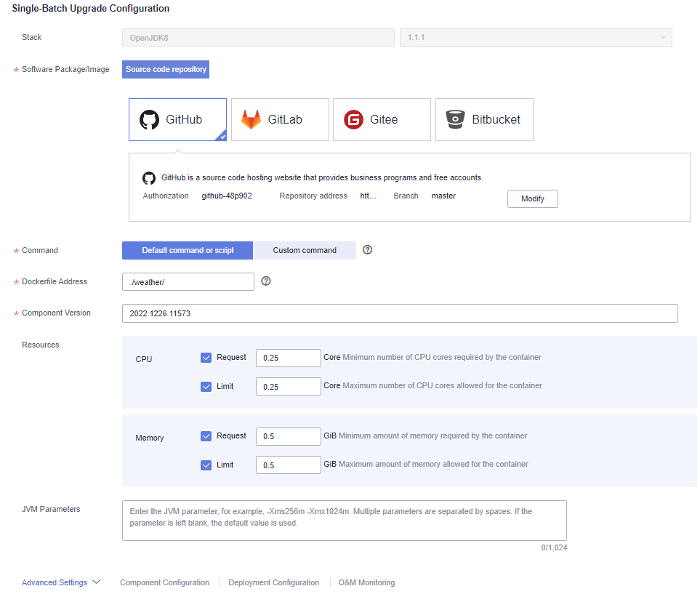Select the Bitbucket repository card
Image resolution: width=700 pixels, height=594 pixels.
tap(484, 120)
